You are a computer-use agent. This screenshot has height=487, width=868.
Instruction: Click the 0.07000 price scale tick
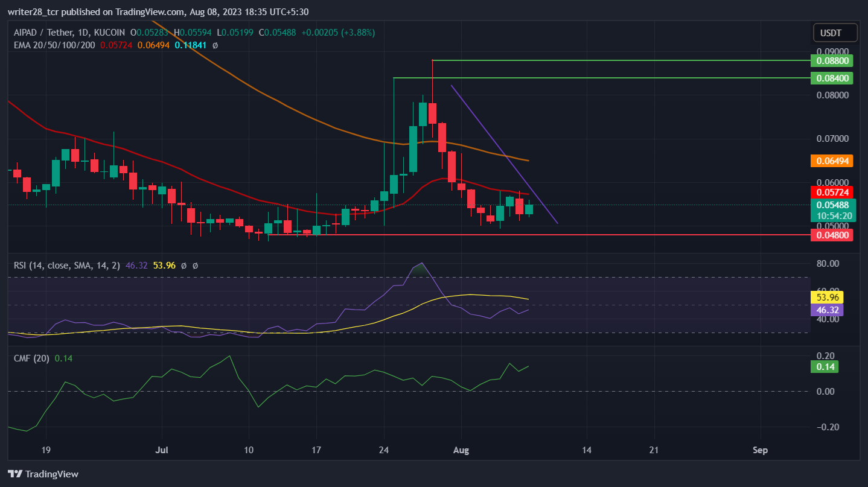click(832, 139)
